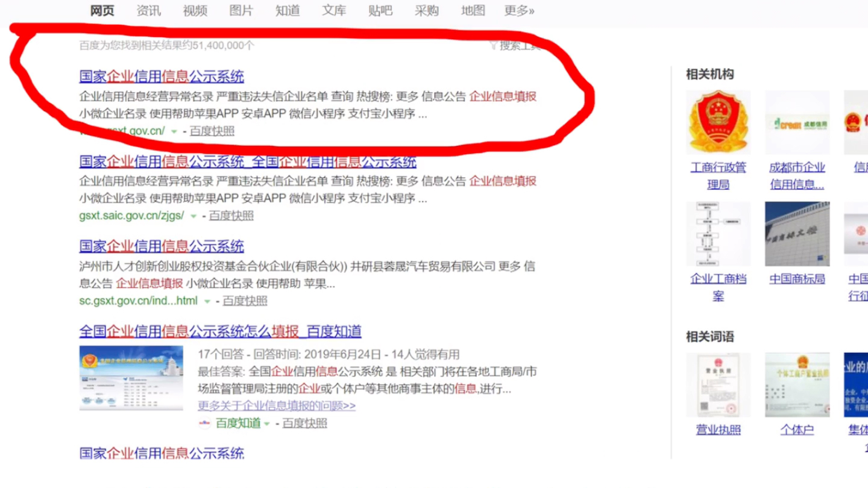Expand arrow next to sc.gsxt.gov.cn URL

[x=207, y=301]
